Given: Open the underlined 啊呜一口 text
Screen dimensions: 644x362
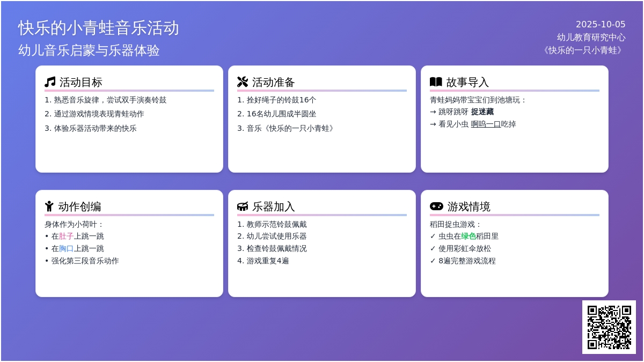Looking at the screenshot, I should click(486, 124).
